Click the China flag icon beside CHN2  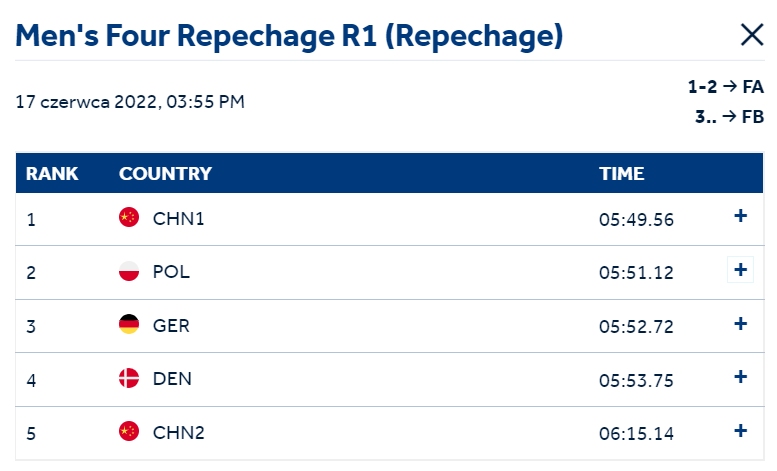[x=129, y=431]
